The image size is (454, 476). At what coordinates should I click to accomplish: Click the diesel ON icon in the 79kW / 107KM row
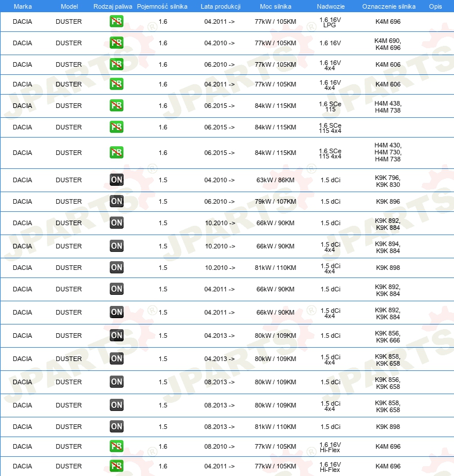coord(117,201)
